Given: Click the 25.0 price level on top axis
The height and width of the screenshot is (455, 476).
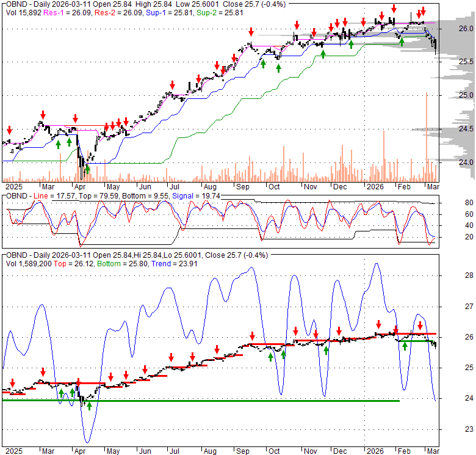Looking at the screenshot, I should tap(466, 95).
